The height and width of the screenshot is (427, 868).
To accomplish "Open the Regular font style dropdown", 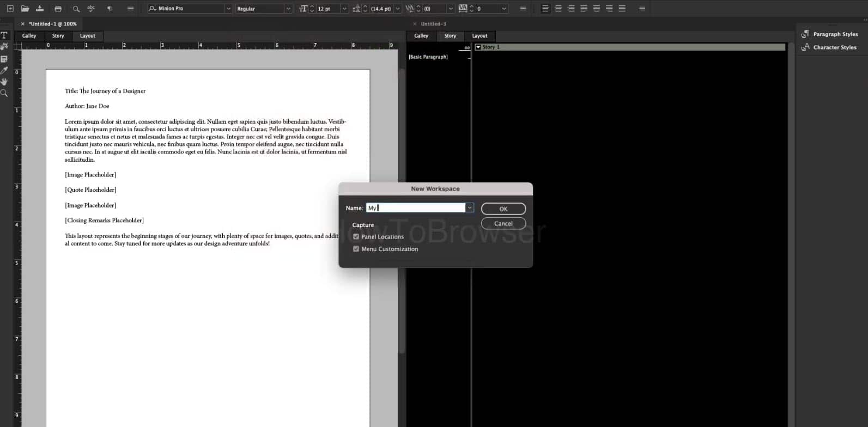I will coord(288,9).
